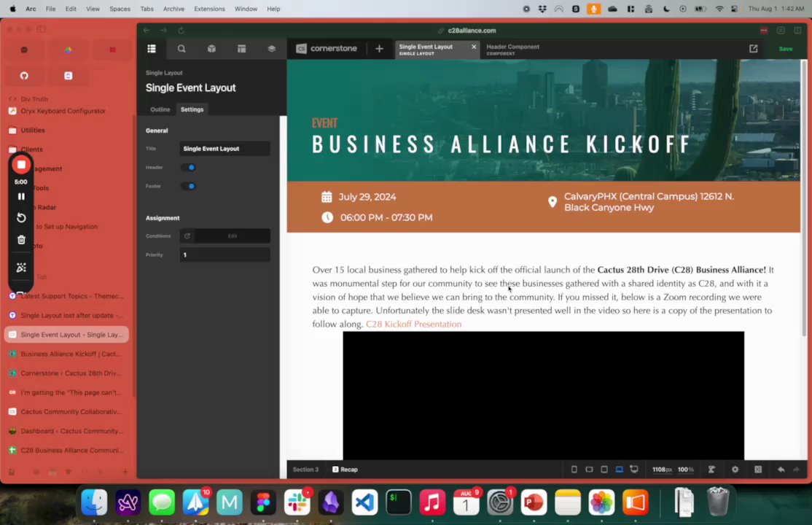Image resolution: width=812 pixels, height=525 pixels.
Task: Click the undo arrow in bottom bar
Action: [x=781, y=470]
